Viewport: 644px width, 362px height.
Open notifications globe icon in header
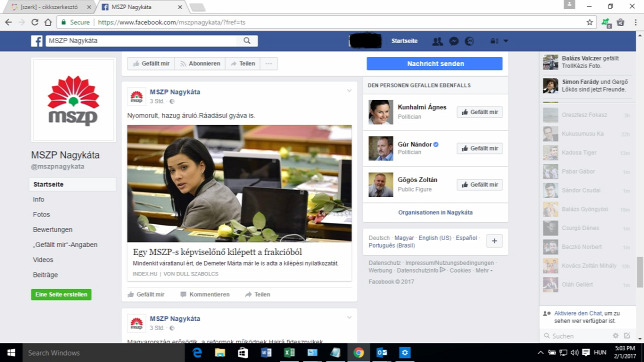click(x=469, y=41)
